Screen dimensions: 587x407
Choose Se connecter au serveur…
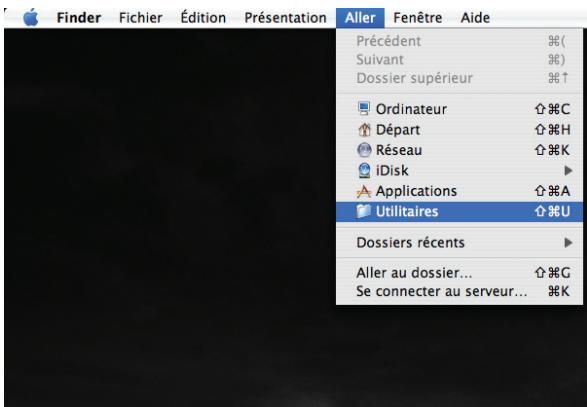[459, 291]
